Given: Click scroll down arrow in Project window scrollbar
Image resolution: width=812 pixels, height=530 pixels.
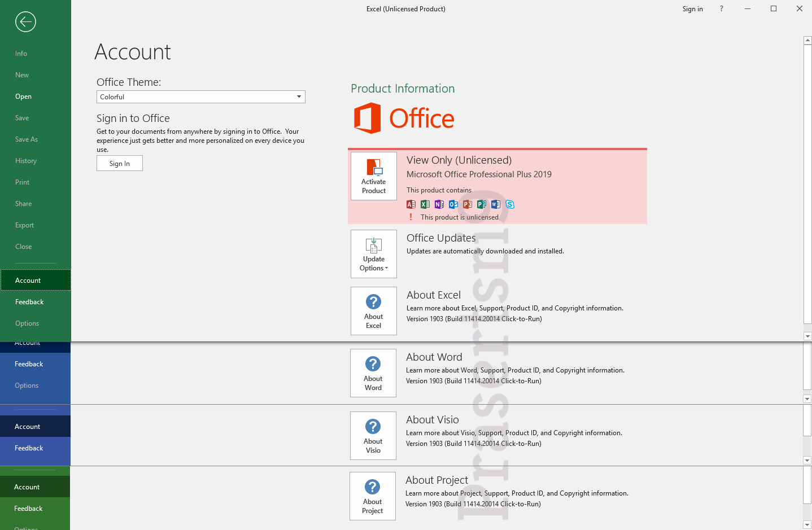Looking at the screenshot, I should [807, 524].
